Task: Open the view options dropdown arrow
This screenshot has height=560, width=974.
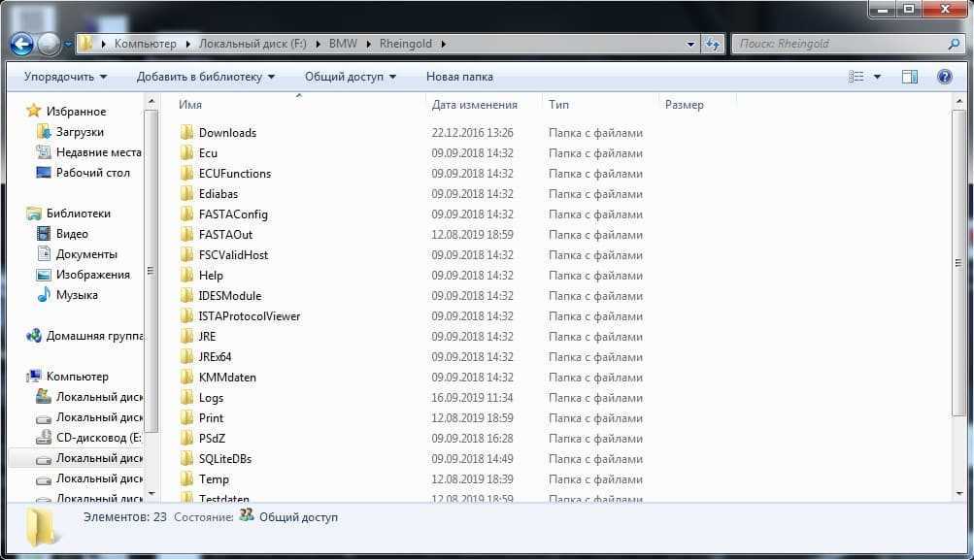Action: point(878,77)
